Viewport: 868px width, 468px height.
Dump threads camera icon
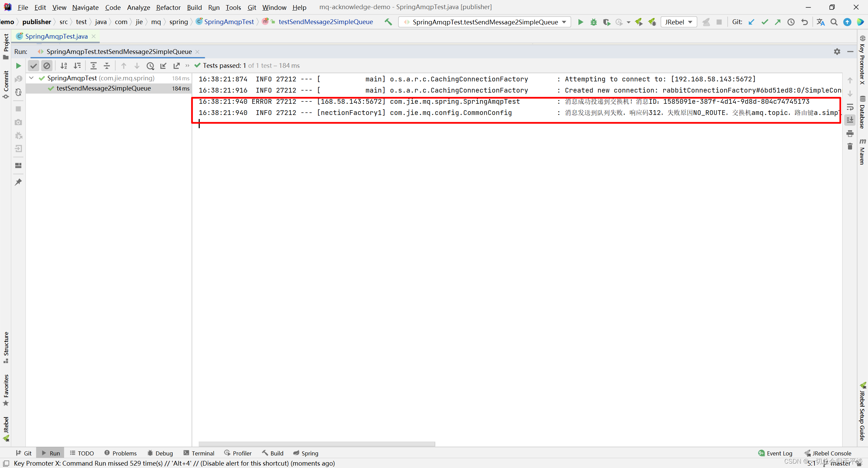tap(18, 122)
